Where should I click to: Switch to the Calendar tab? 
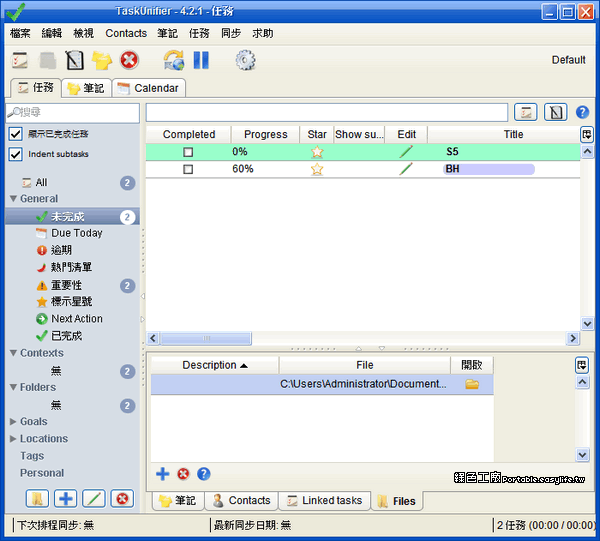point(149,88)
